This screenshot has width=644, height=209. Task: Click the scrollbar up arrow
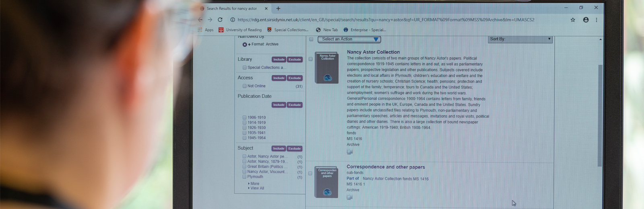[601, 39]
